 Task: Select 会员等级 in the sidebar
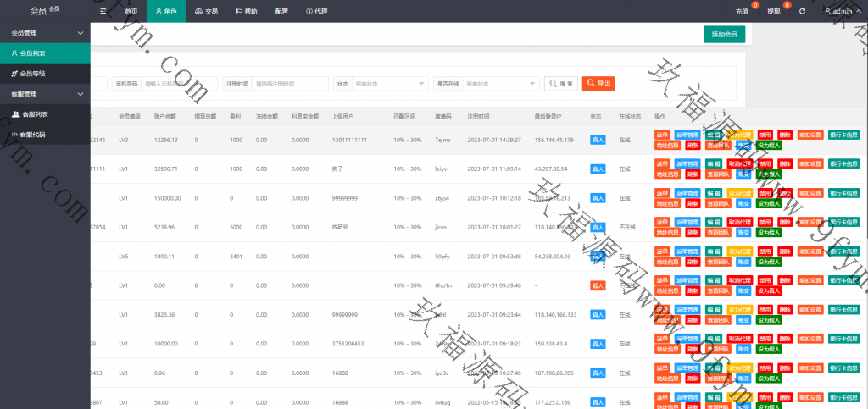32,74
